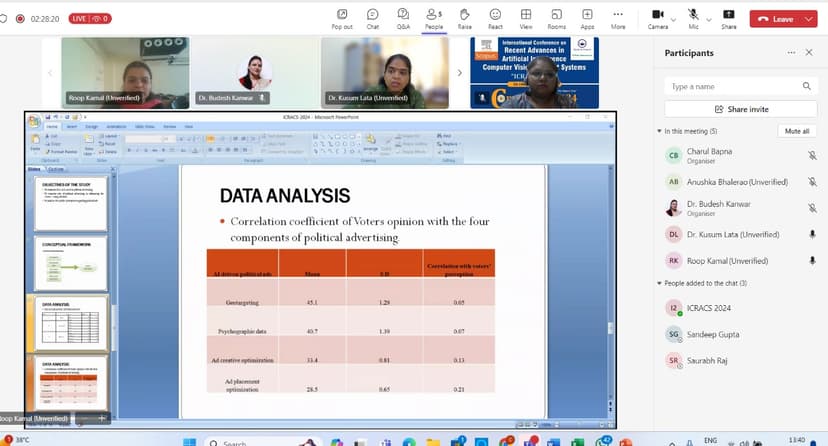
Task: Expand the Leave button dropdown arrow
Action: (x=811, y=18)
